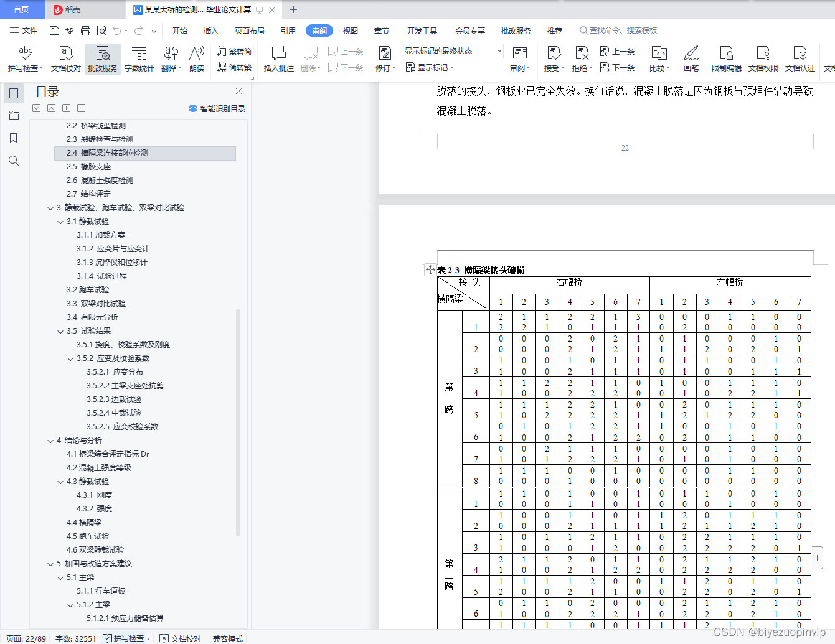Open document permissions (文档权限)
The height and width of the screenshot is (644, 835).
click(x=763, y=59)
